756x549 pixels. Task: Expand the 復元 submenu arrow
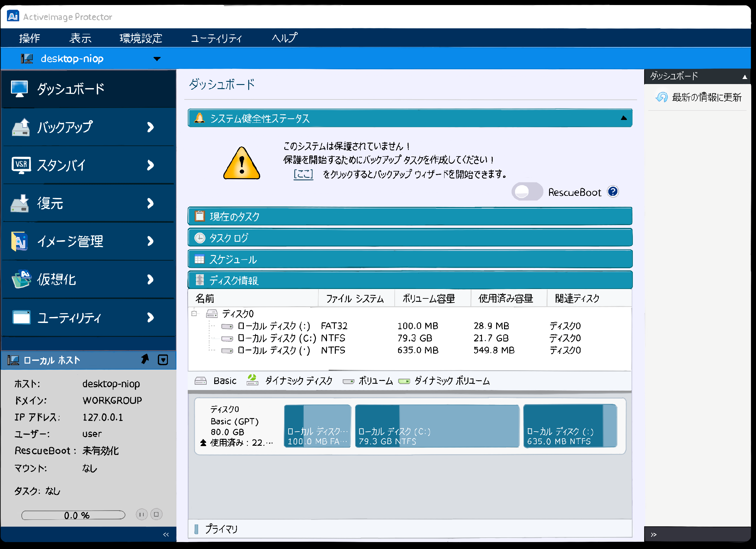[150, 203]
